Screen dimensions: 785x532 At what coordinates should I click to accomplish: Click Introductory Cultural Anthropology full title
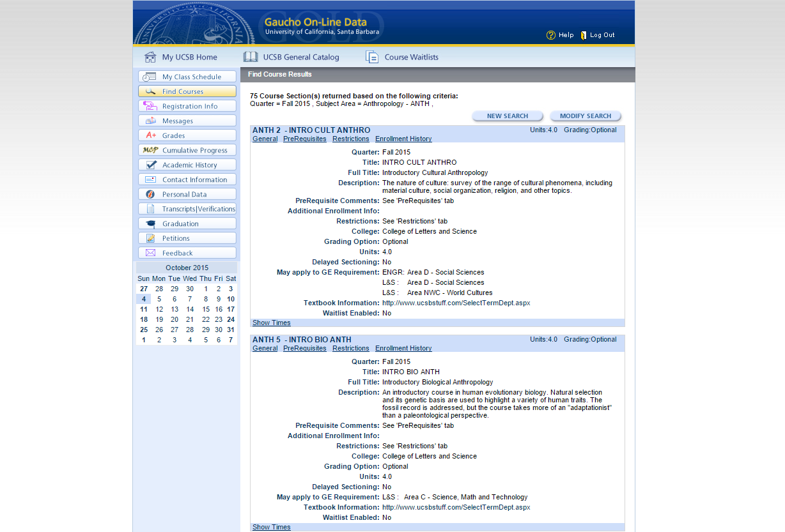pyautogui.click(x=435, y=172)
